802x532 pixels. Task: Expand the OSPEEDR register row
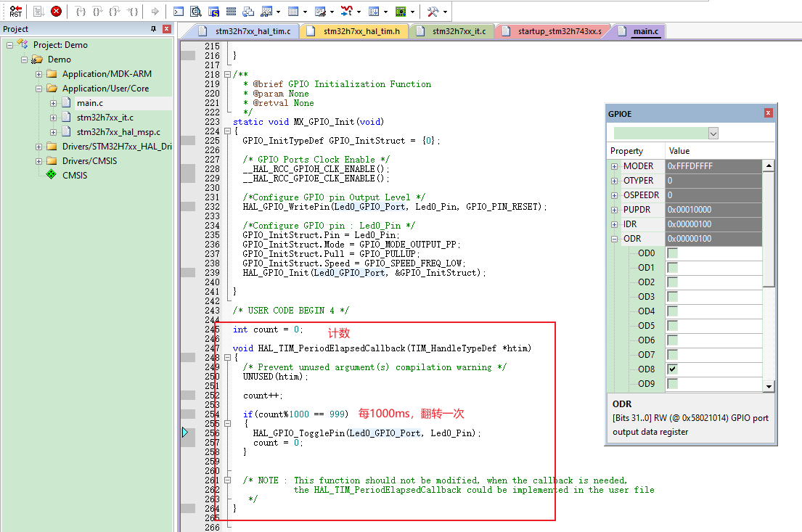click(614, 195)
